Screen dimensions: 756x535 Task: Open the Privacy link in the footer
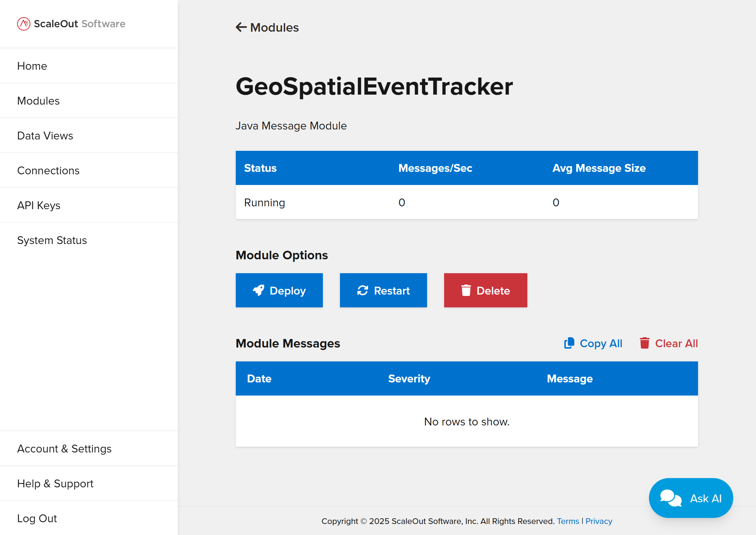(599, 521)
